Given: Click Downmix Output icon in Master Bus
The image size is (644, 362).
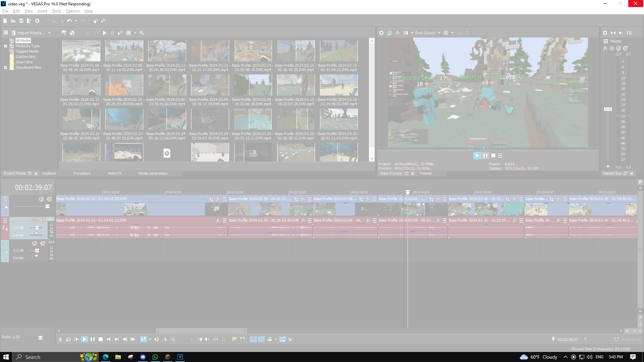Looking at the screenshot, I should [613, 33].
